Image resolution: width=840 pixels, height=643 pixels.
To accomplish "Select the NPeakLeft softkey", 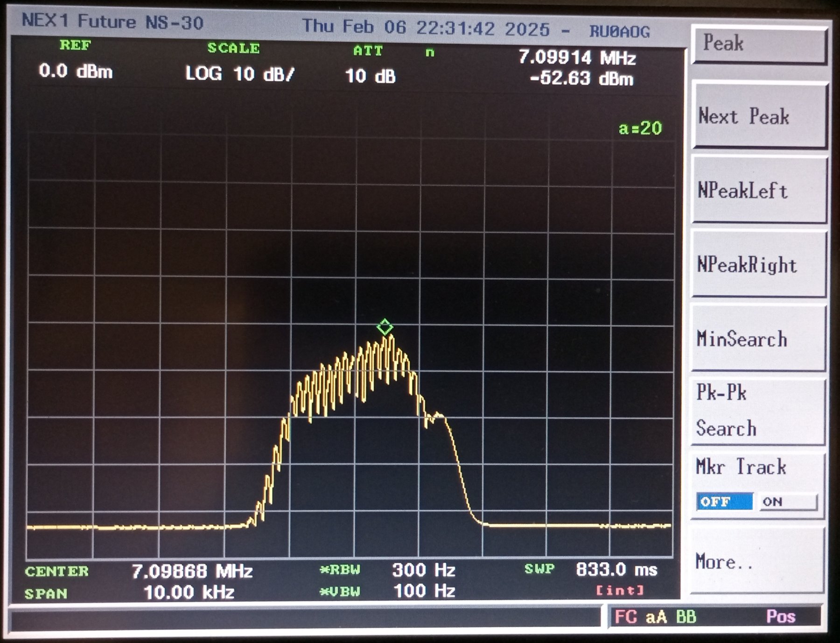I will [758, 191].
